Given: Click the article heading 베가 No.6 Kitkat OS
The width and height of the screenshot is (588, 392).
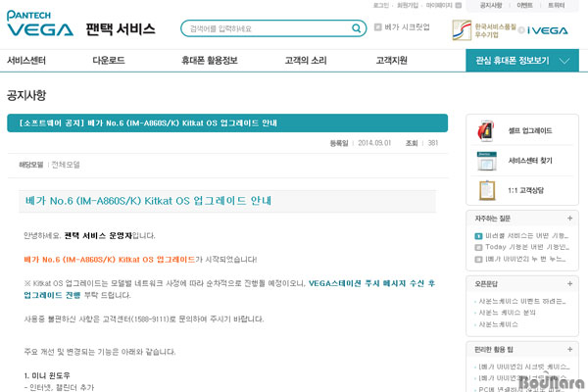Looking at the screenshot, I should coord(148,201).
